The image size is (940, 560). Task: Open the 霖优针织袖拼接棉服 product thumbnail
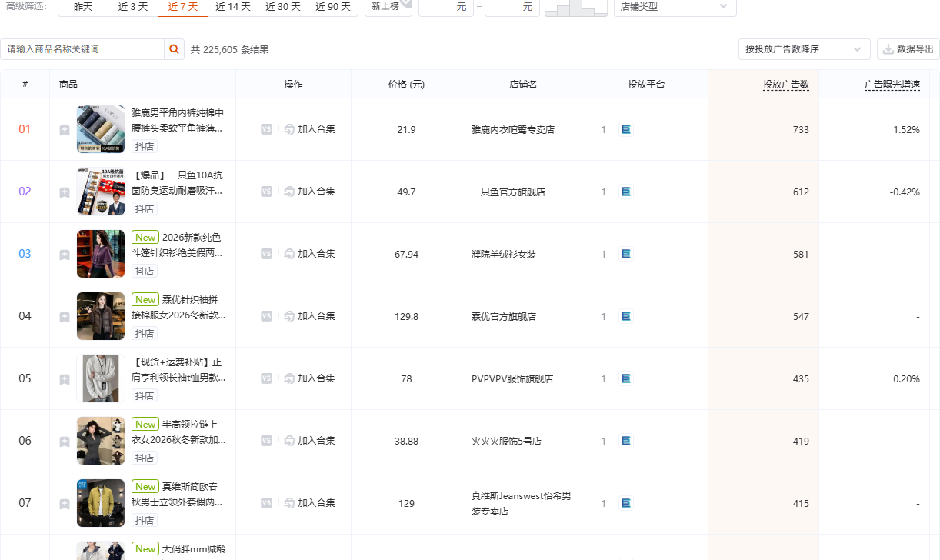click(101, 316)
